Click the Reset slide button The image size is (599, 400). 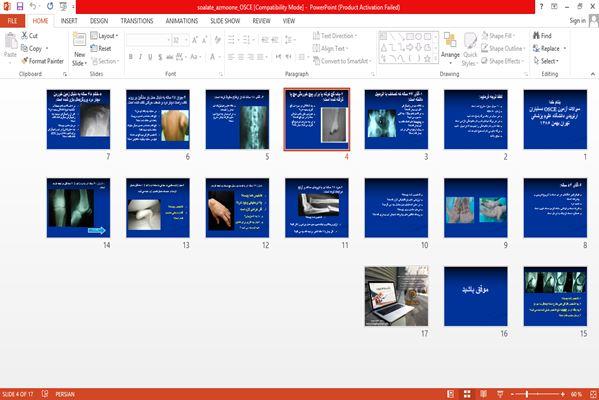point(101,49)
